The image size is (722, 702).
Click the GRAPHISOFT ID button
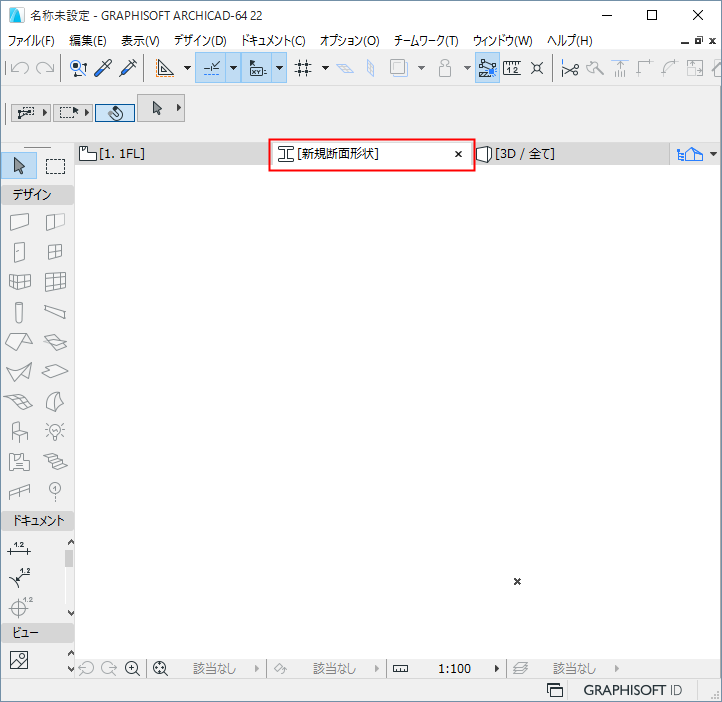click(x=632, y=690)
